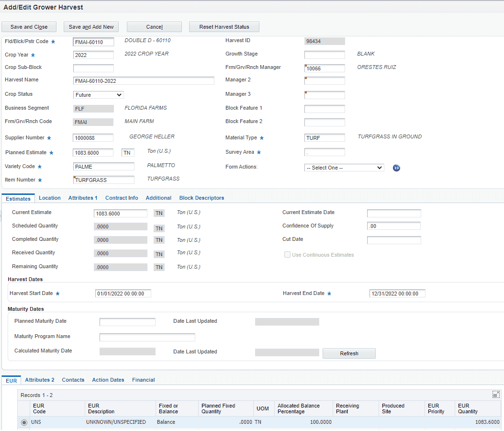Click the EUR Quantity column header
This screenshot has height=431, width=504.
coord(478,408)
